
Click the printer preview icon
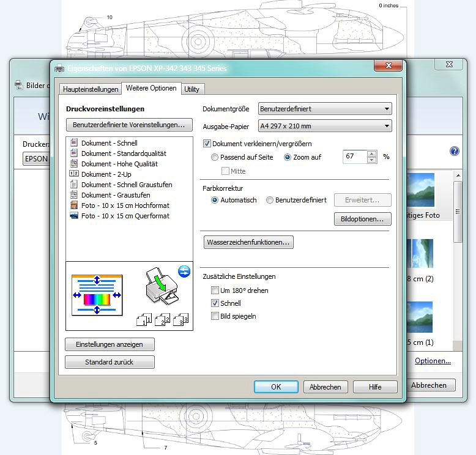coord(160,289)
